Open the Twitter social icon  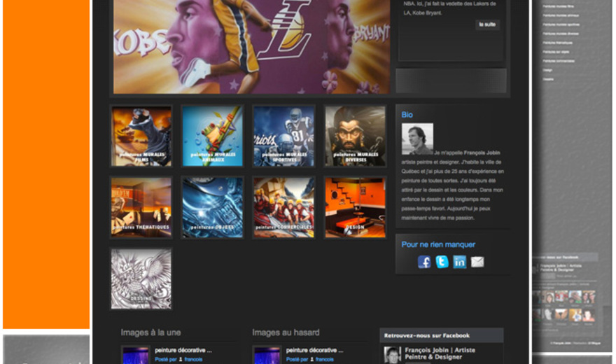pos(442,262)
